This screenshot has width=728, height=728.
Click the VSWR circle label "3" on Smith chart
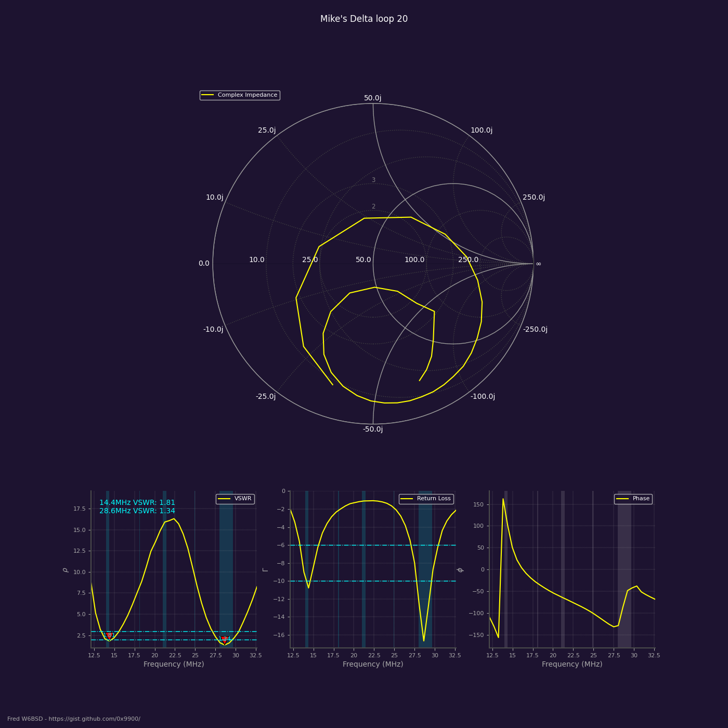(x=373, y=180)
